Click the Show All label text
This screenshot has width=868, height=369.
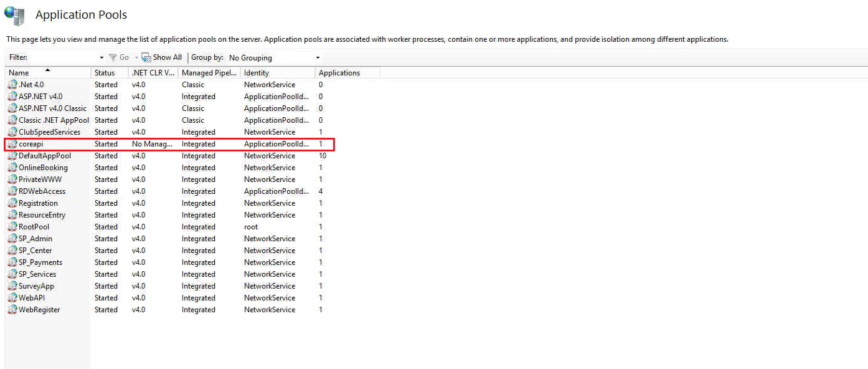(167, 57)
